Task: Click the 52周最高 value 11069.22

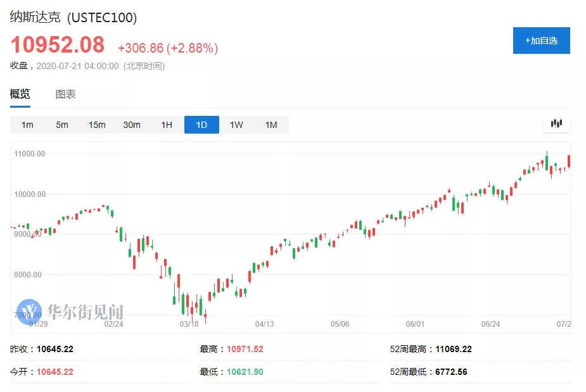Action: [454, 349]
